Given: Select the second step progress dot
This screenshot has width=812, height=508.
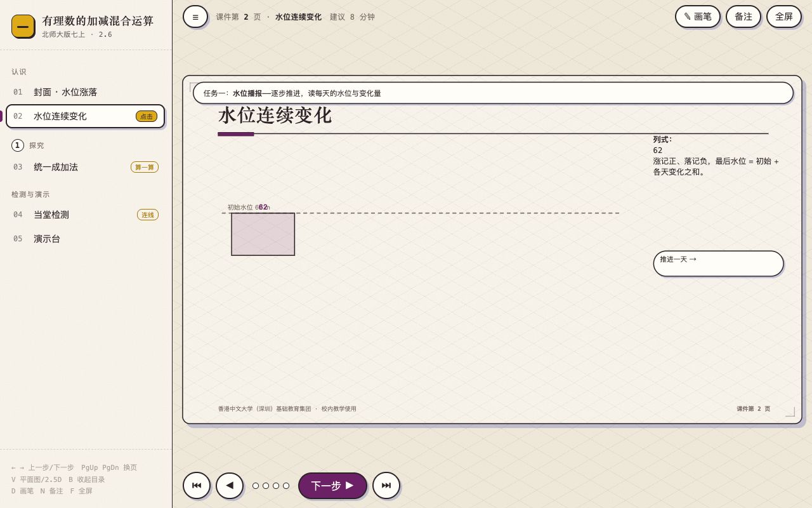Looking at the screenshot, I should click(266, 486).
